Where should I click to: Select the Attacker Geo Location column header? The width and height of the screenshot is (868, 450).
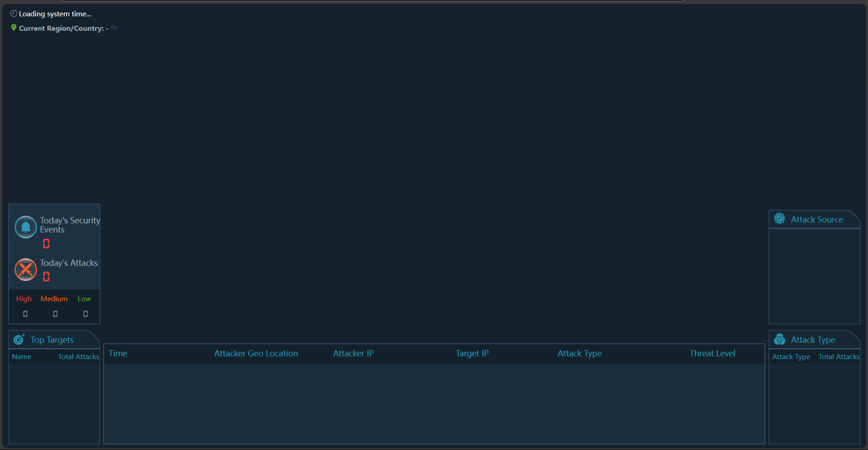click(256, 354)
